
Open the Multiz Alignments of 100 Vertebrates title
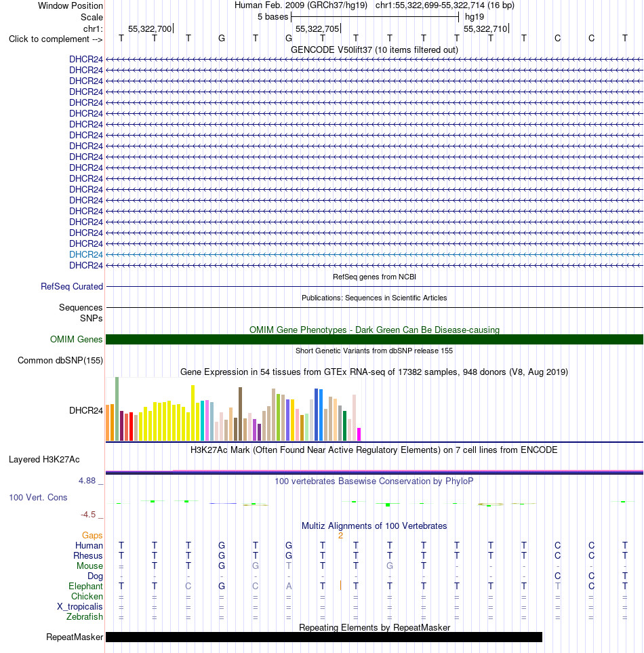[374, 526]
